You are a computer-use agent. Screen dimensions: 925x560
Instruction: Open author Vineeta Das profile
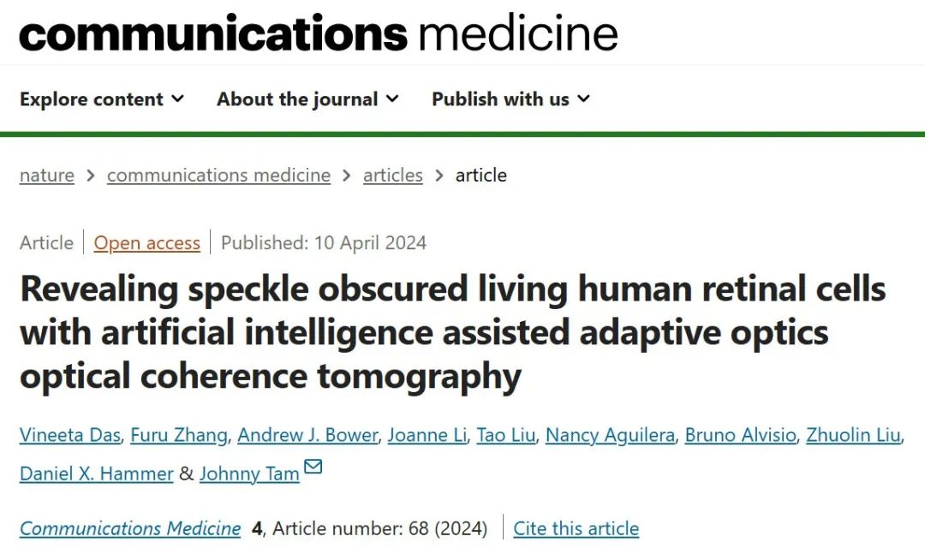point(70,436)
